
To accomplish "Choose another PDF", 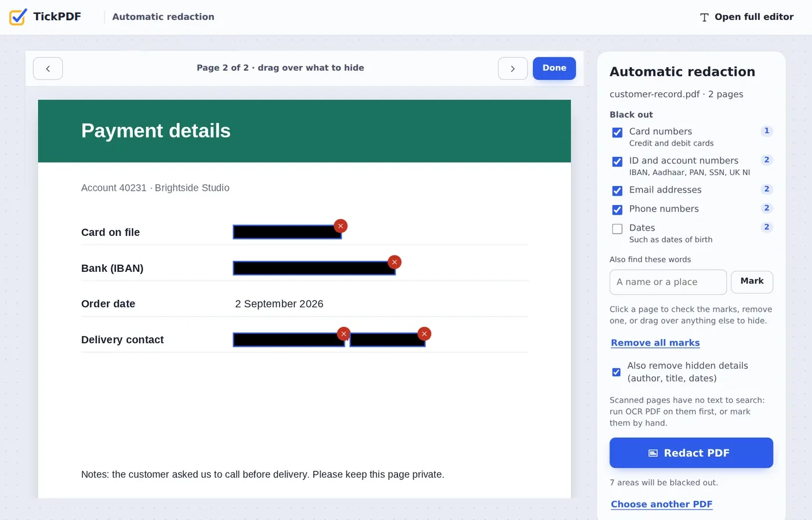I will pos(662,504).
